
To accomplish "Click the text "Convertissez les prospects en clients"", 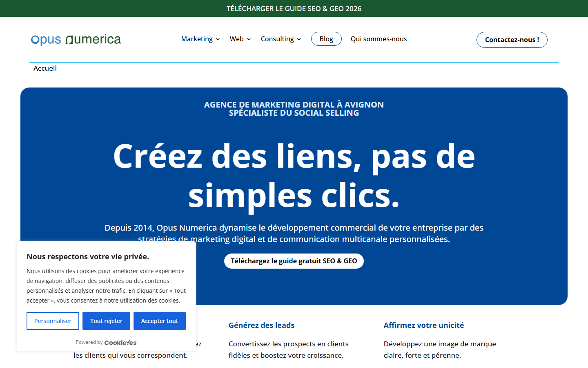I will coord(289,344).
